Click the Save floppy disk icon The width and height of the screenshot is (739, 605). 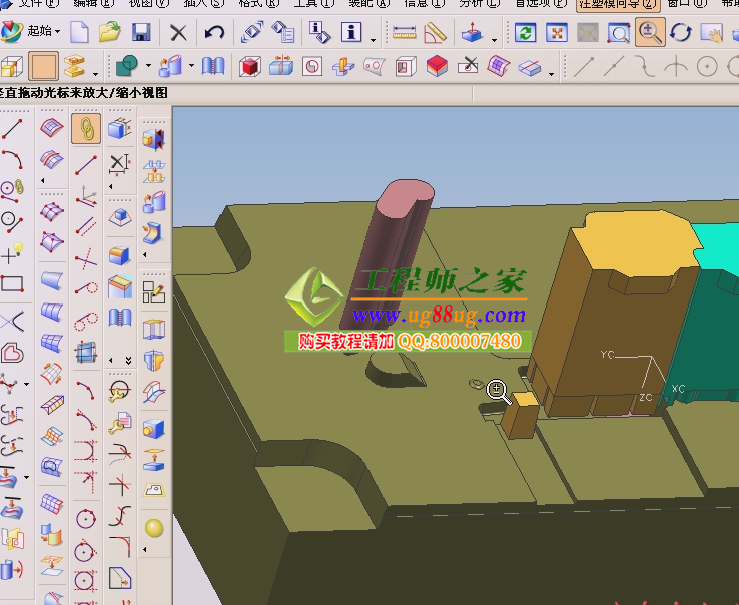(141, 33)
